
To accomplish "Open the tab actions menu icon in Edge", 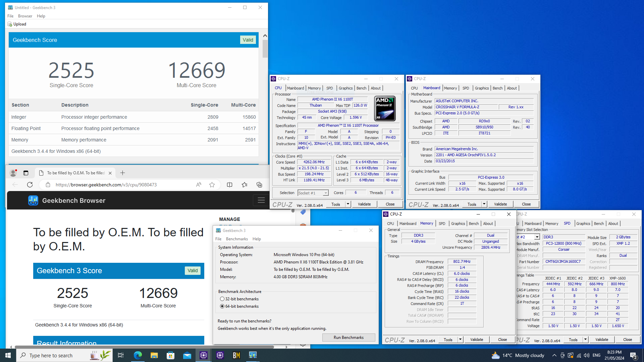I will click(x=26, y=173).
